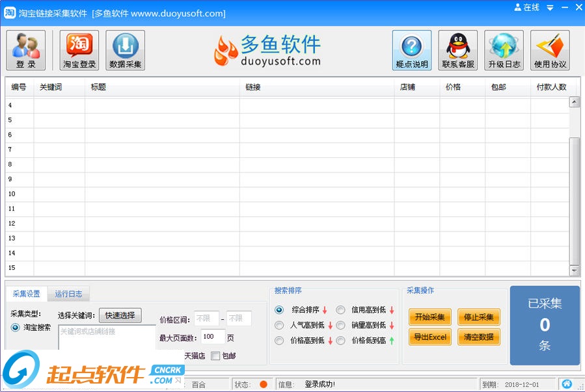Click the 关键词或店铺链接 keyword text area

pos(107,337)
